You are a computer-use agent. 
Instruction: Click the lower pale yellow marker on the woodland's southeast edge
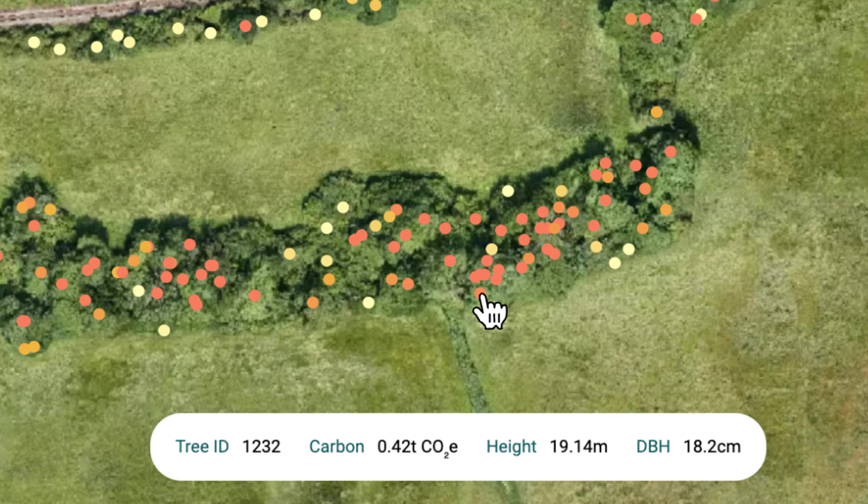[615, 263]
